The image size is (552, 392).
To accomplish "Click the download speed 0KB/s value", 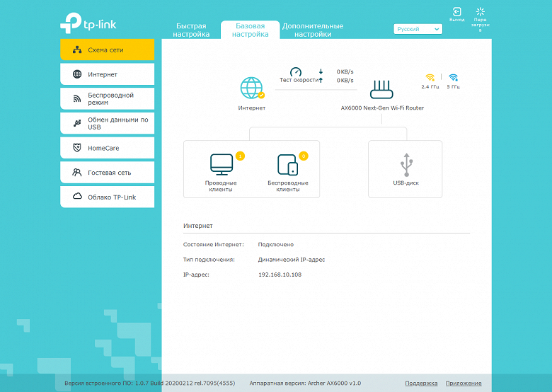I will coord(345,71).
